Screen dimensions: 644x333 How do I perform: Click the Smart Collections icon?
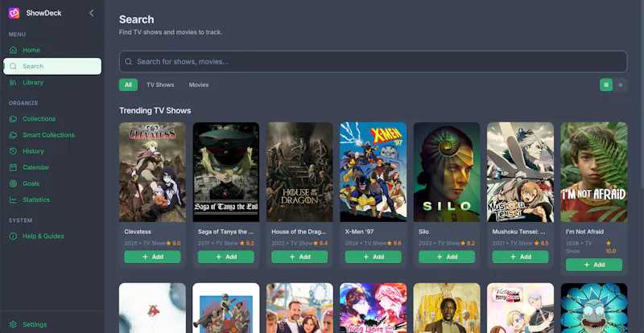[x=13, y=135]
